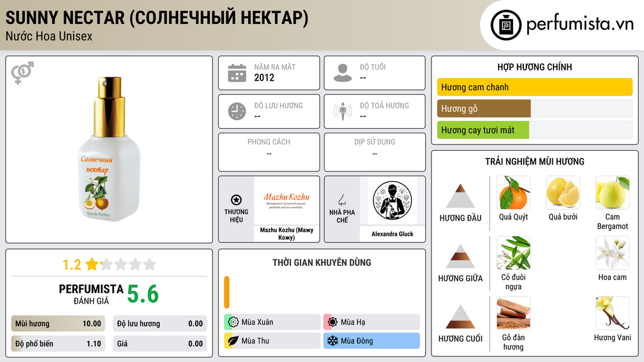This screenshot has width=644, height=362.
Task: Click the Sunny Nectar (Солнечный Нектар) title
Action: (x=157, y=18)
